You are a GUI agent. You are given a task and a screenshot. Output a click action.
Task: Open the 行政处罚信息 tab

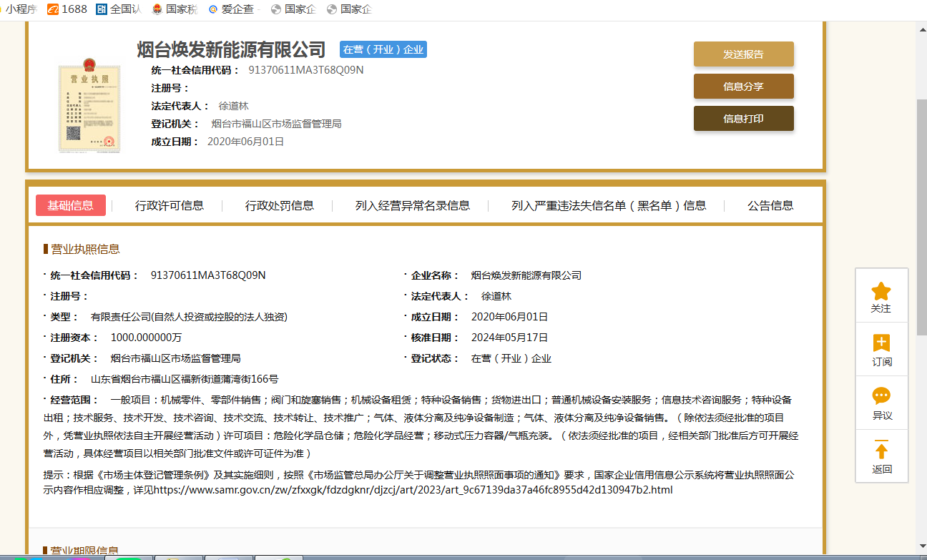(279, 205)
